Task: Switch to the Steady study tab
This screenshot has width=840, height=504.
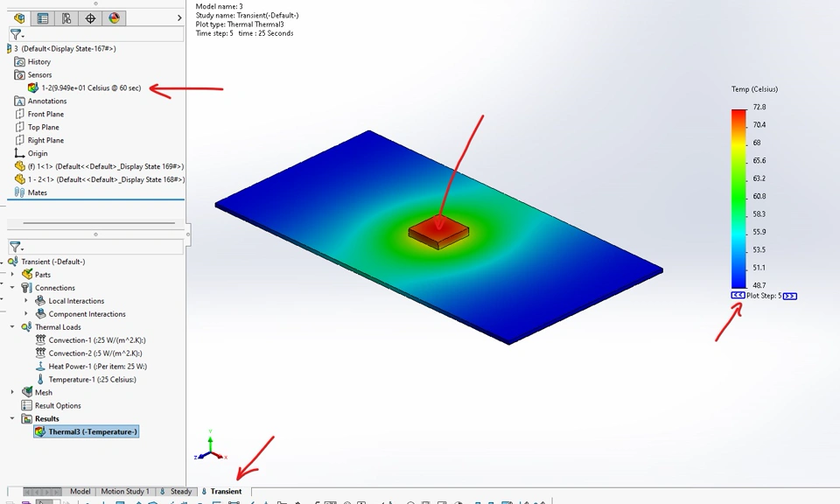Action: pos(176,491)
